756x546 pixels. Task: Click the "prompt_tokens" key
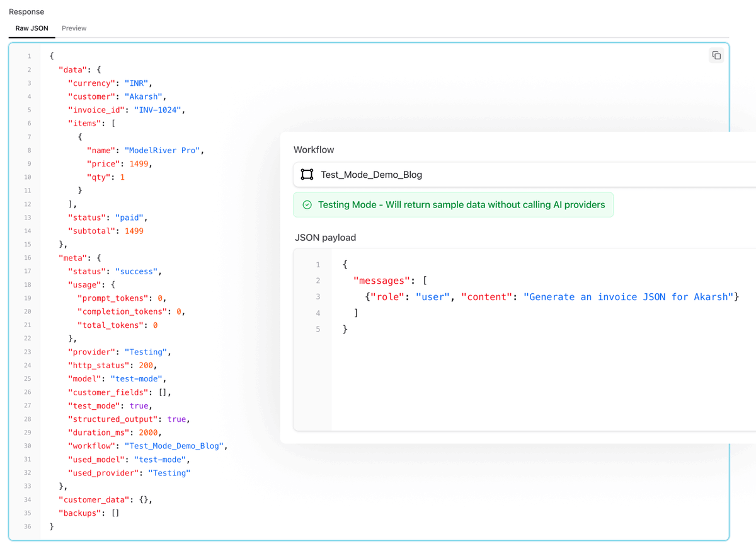(x=113, y=298)
